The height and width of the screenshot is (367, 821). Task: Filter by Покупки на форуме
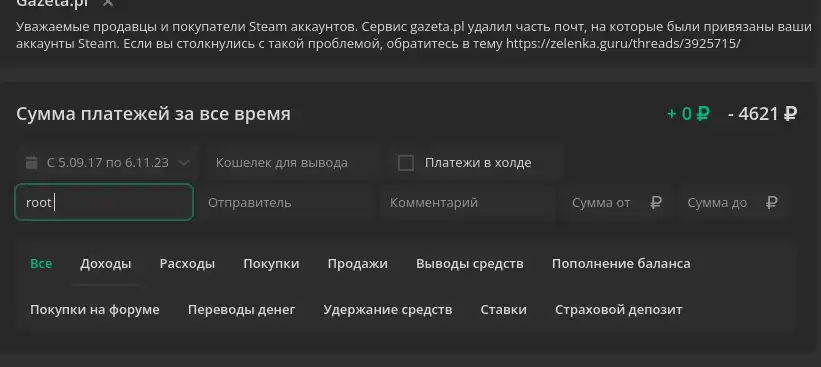click(x=95, y=309)
